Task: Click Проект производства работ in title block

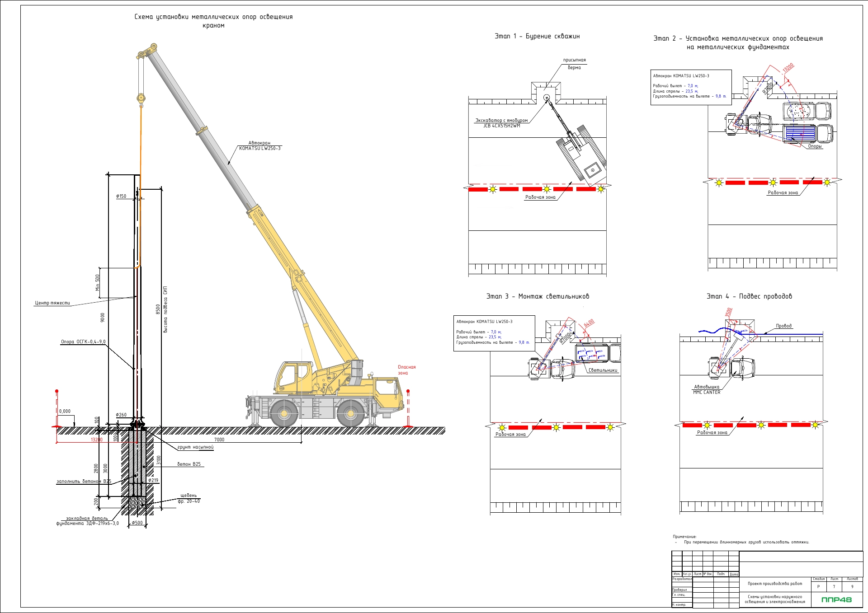Action: click(775, 584)
